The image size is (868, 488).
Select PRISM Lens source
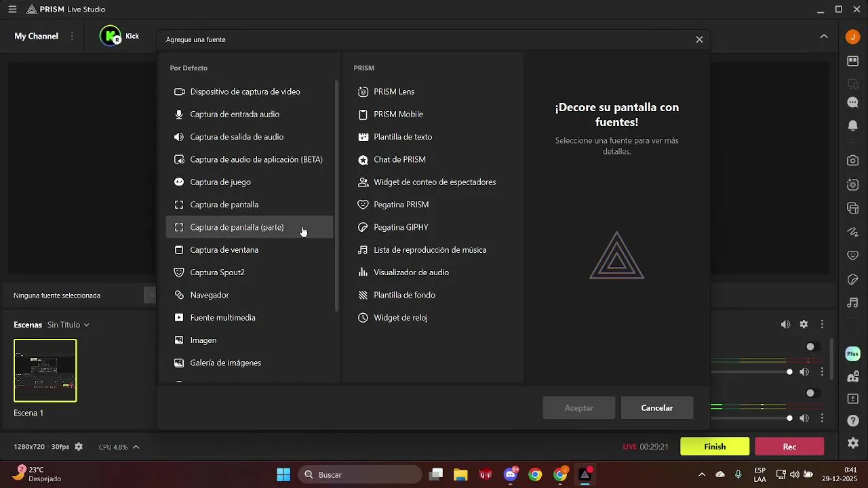433,91
